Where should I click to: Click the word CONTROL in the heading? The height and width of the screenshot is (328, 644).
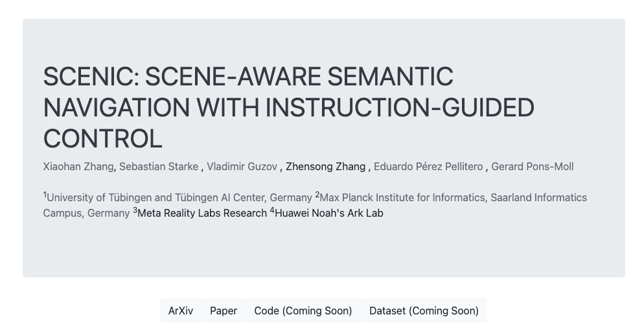pyautogui.click(x=102, y=138)
